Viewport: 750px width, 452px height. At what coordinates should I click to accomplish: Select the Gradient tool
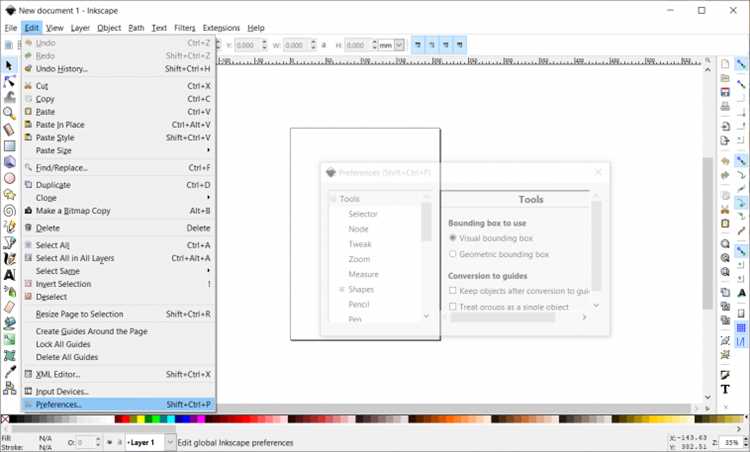(9, 340)
